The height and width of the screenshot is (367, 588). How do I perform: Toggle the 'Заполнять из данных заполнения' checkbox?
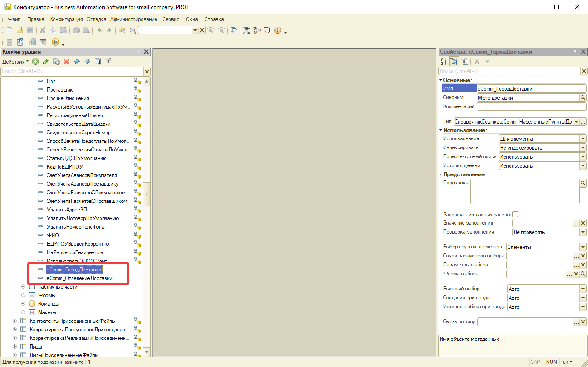pyautogui.click(x=515, y=215)
